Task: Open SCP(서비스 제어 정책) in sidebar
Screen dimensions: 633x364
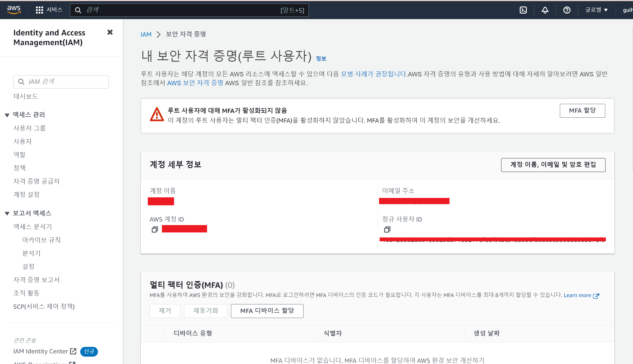Action: (x=44, y=306)
